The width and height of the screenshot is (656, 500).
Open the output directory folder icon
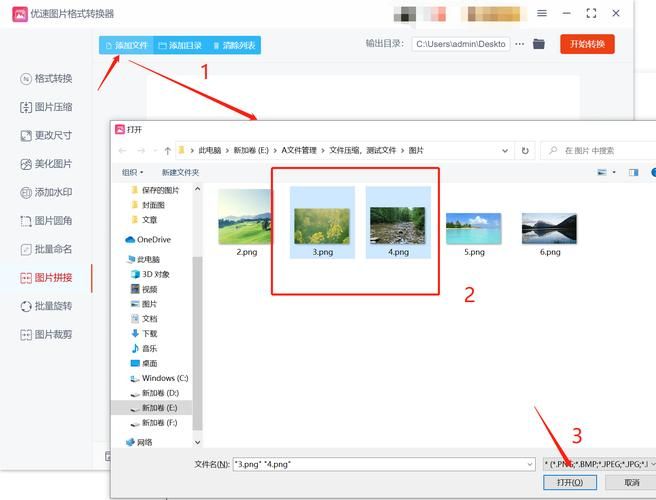click(x=539, y=44)
